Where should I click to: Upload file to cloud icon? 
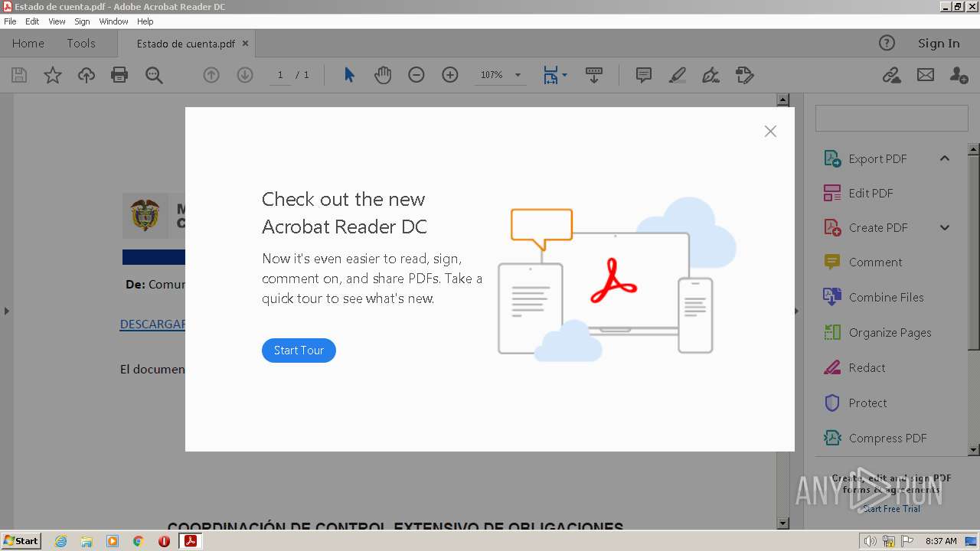click(x=87, y=75)
